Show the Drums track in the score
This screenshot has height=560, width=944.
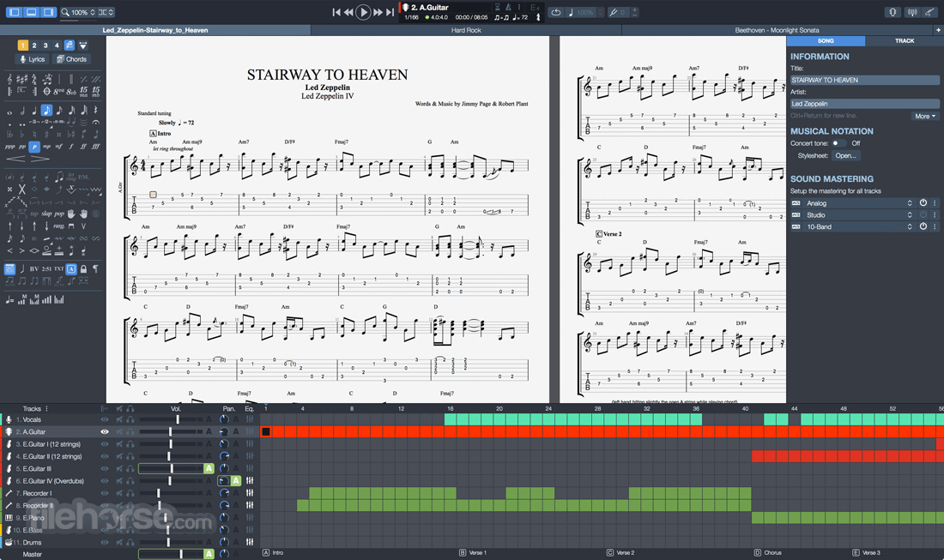(x=105, y=542)
